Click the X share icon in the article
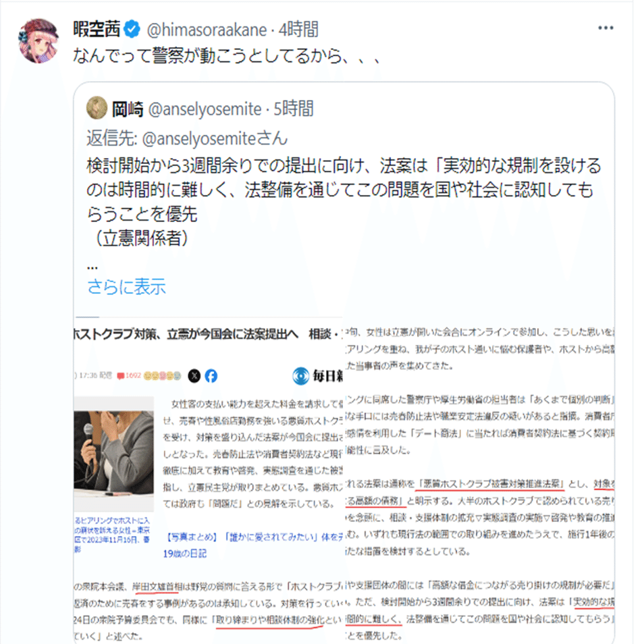The height and width of the screenshot is (644, 644). tap(194, 375)
